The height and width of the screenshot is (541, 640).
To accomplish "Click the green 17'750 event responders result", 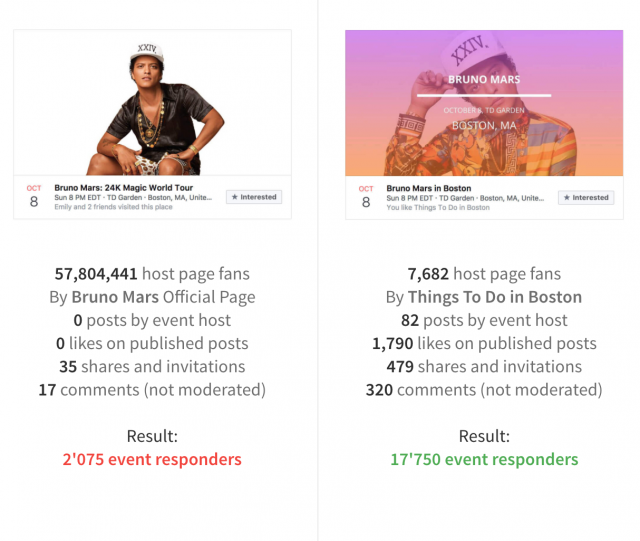I will click(x=484, y=459).
